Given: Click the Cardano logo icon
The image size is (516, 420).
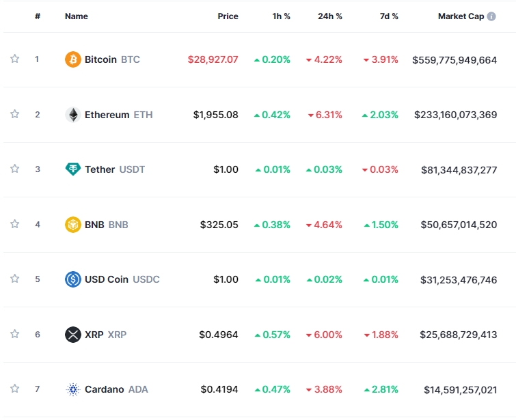Looking at the screenshot, I should (72, 389).
